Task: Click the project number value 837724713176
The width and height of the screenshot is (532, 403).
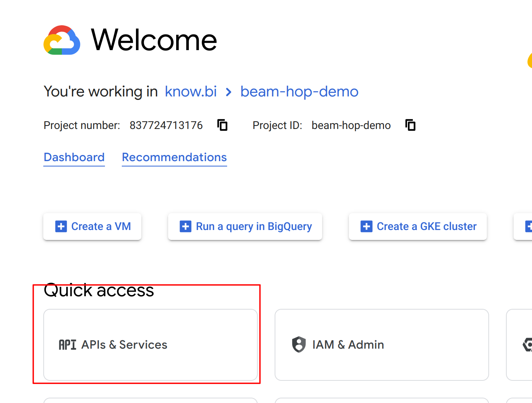Action: (x=166, y=126)
